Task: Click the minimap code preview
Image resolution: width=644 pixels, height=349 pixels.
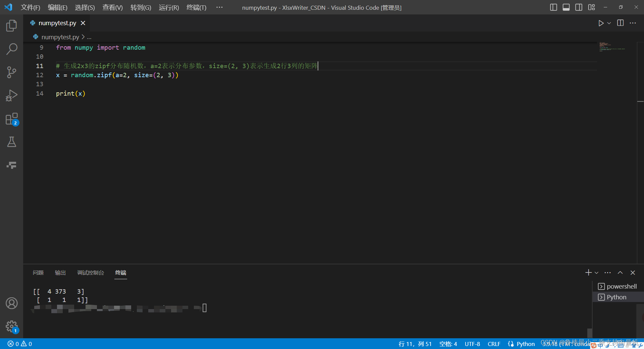Action: click(612, 47)
